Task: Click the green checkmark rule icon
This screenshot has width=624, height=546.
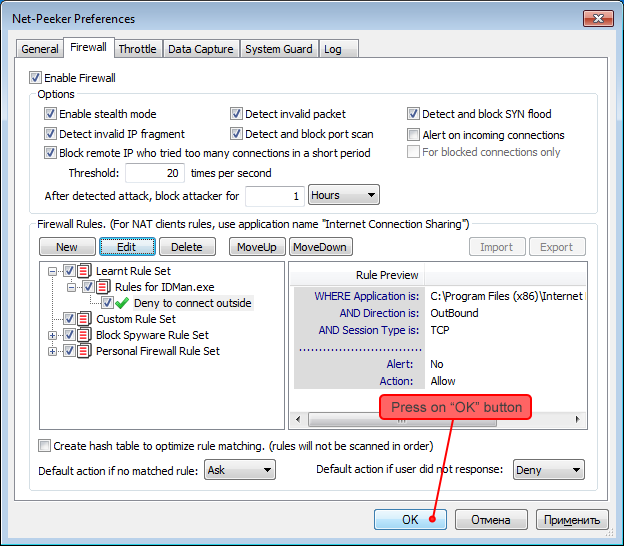Action: tap(122, 303)
